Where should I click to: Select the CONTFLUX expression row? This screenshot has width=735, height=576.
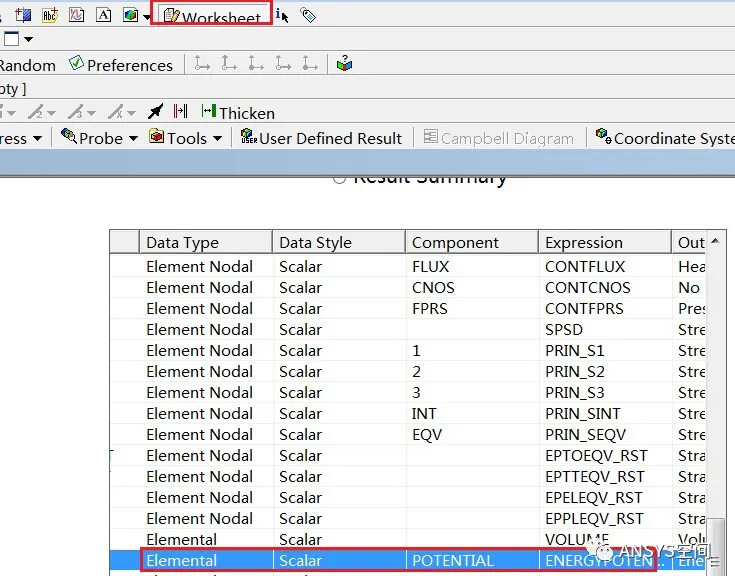584,266
